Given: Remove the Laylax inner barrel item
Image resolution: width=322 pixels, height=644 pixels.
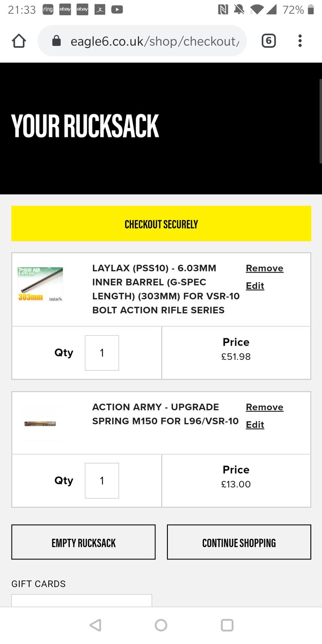Looking at the screenshot, I should coord(264,268).
